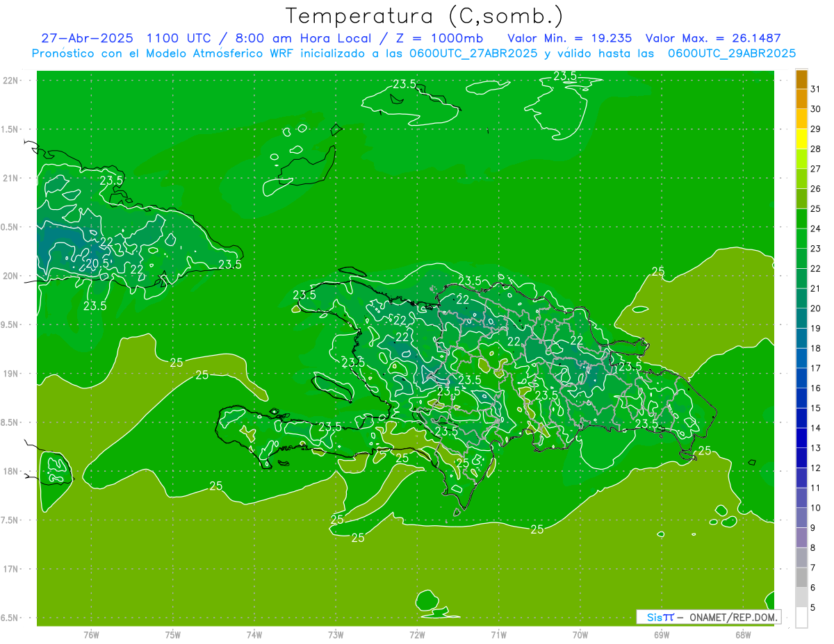Viewport: 834px width, 644px height.
Task: Click the "68W" longitude axis label
Action: [x=743, y=635]
